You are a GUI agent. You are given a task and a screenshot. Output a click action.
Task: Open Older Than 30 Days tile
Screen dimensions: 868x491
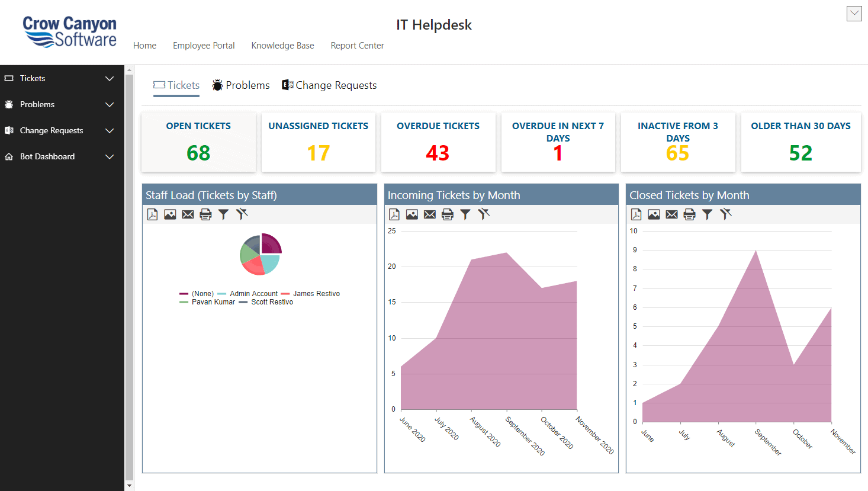[801, 142]
